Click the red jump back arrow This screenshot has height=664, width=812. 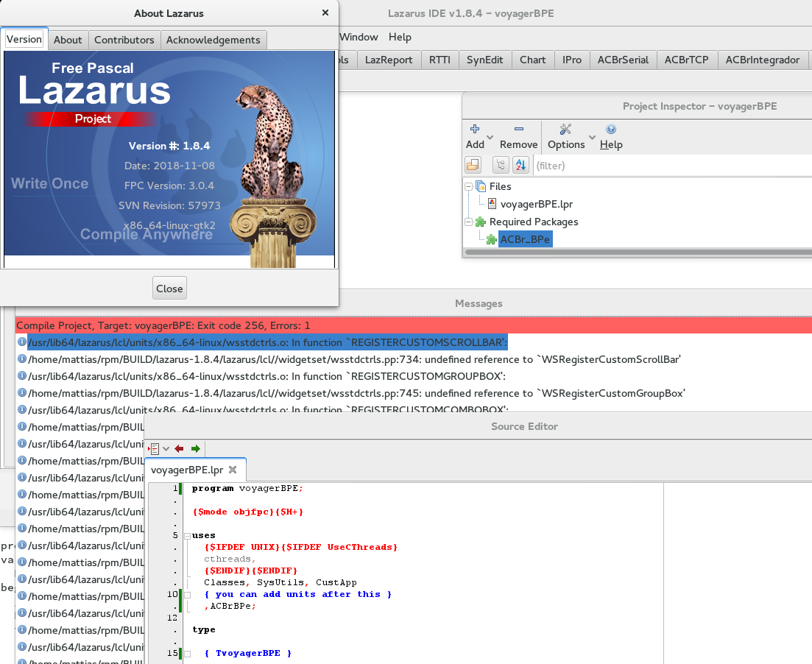(x=179, y=448)
